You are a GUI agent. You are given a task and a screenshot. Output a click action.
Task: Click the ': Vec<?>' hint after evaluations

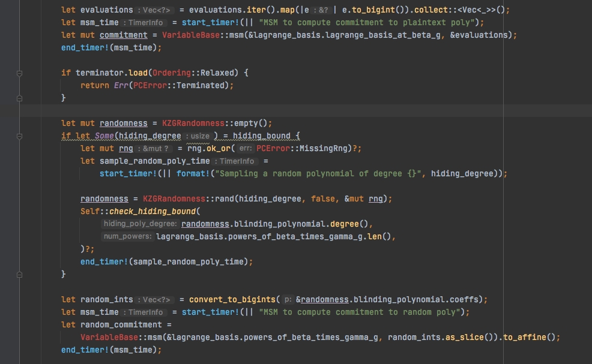[154, 10]
